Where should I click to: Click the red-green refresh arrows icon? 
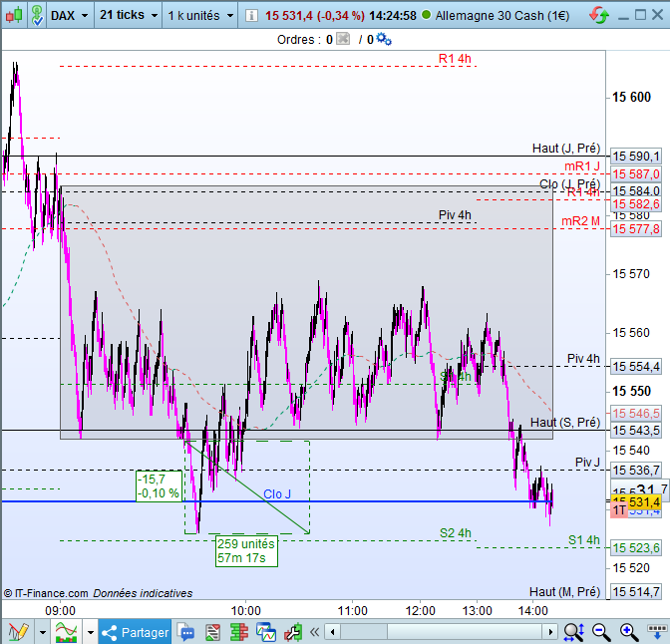pyautogui.click(x=598, y=16)
